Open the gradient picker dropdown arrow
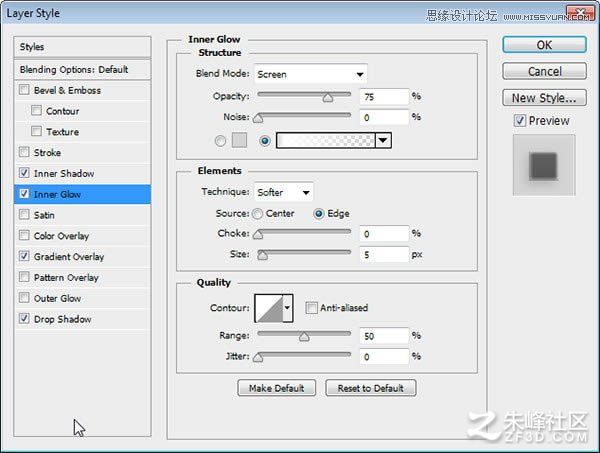The image size is (600, 453). (x=383, y=140)
